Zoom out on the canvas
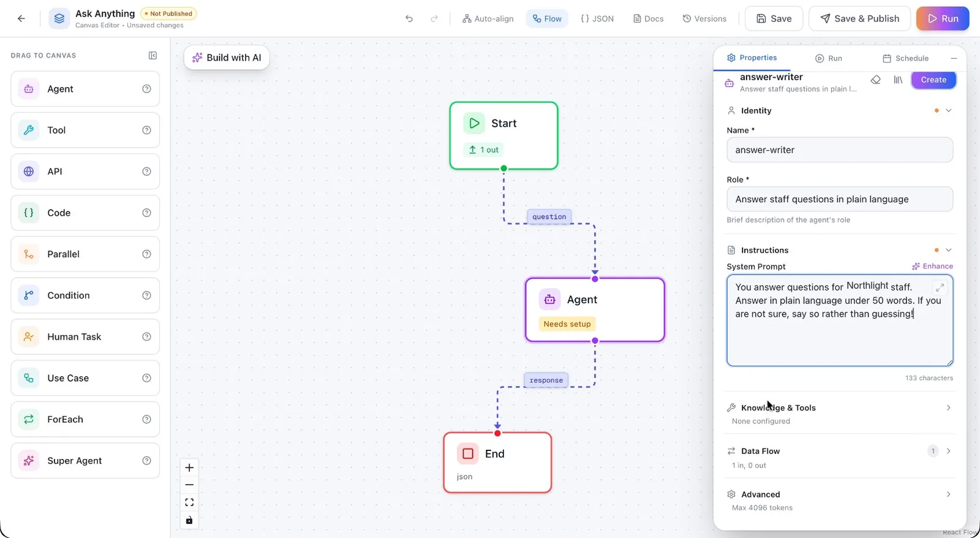 pos(189,485)
